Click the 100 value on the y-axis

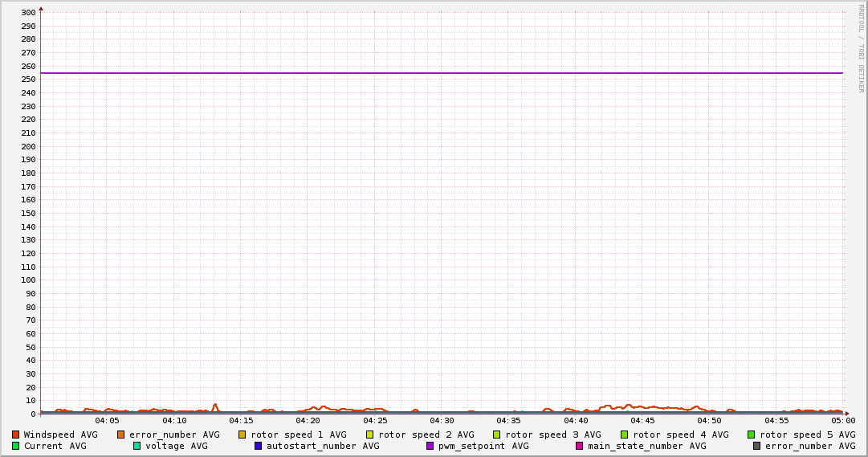click(29, 280)
